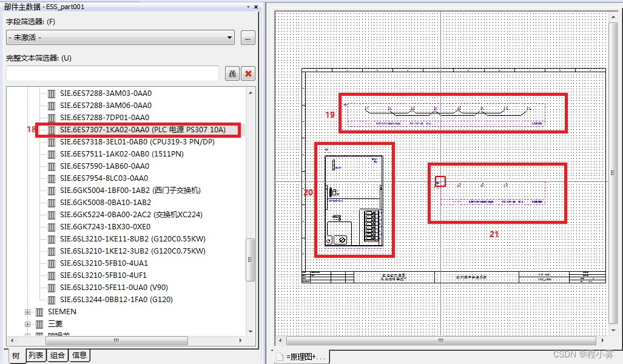Select part SIE.6SL3210-5FB10-4UF1

click(x=103, y=275)
